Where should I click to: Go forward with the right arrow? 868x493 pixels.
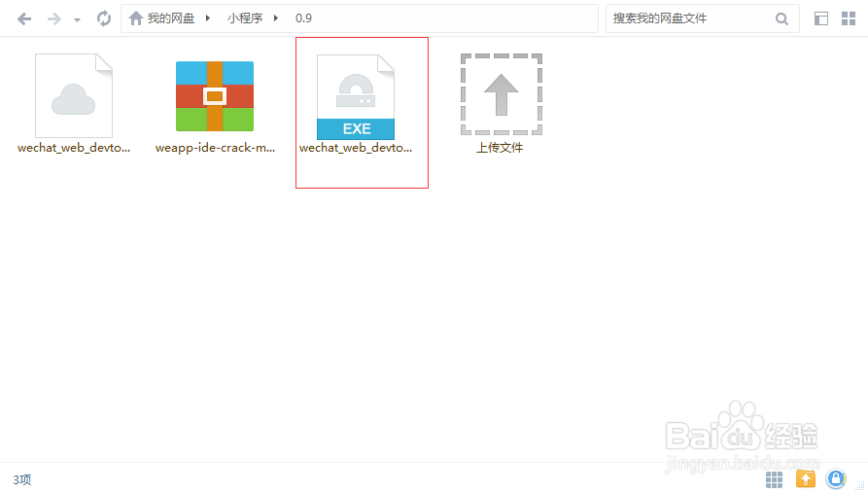click(53, 18)
